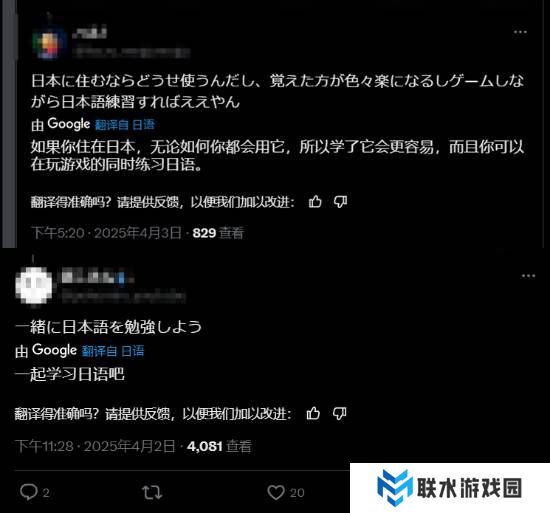Image resolution: width=550 pixels, height=513 pixels.
Task: Open the first tweet author's avatar
Action: [49, 44]
